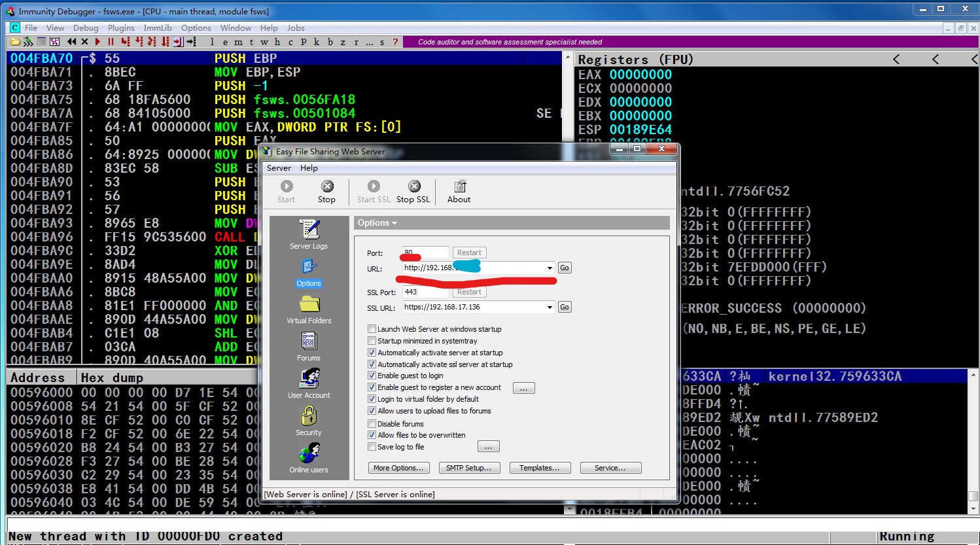The width and height of the screenshot is (980, 545).
Task: Open File menu in Immunity Debugger
Action: pos(31,28)
